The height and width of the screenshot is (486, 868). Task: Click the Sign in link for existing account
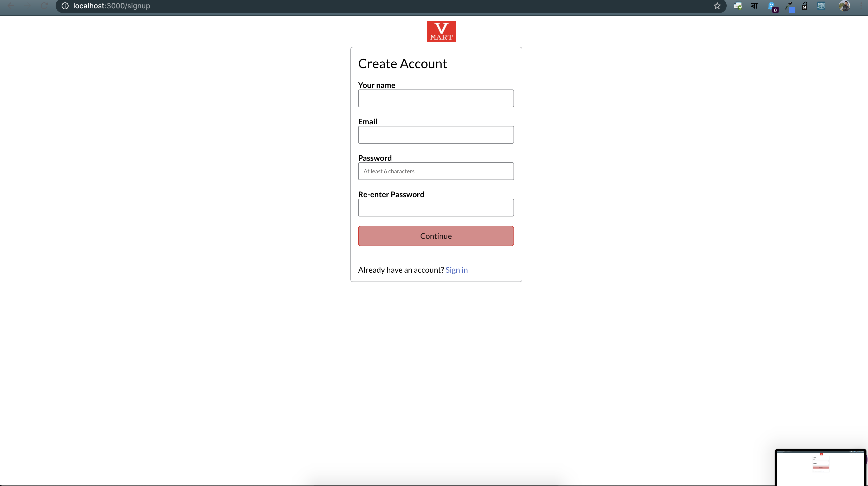click(x=457, y=269)
